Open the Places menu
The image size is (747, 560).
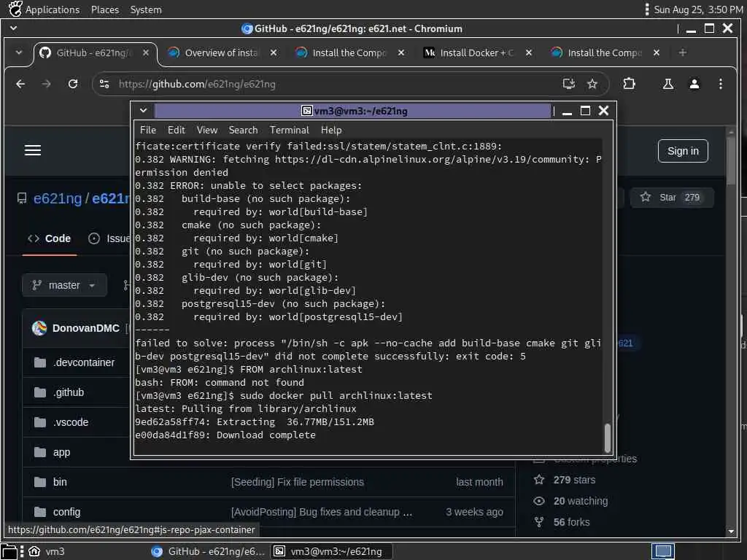click(105, 9)
